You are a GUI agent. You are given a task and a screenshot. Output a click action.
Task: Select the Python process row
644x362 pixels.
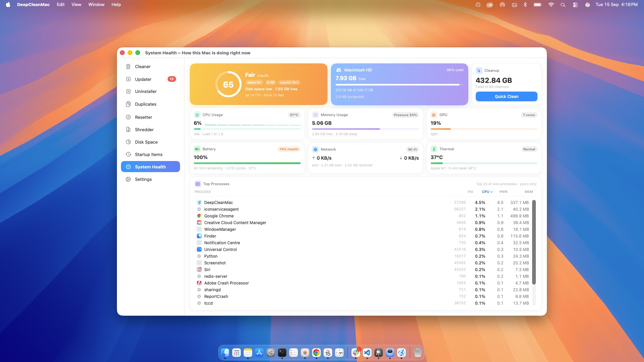click(363, 256)
